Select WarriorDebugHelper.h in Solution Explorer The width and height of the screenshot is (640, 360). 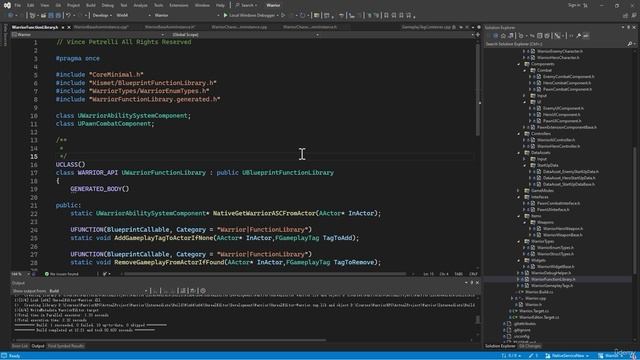click(x=551, y=273)
